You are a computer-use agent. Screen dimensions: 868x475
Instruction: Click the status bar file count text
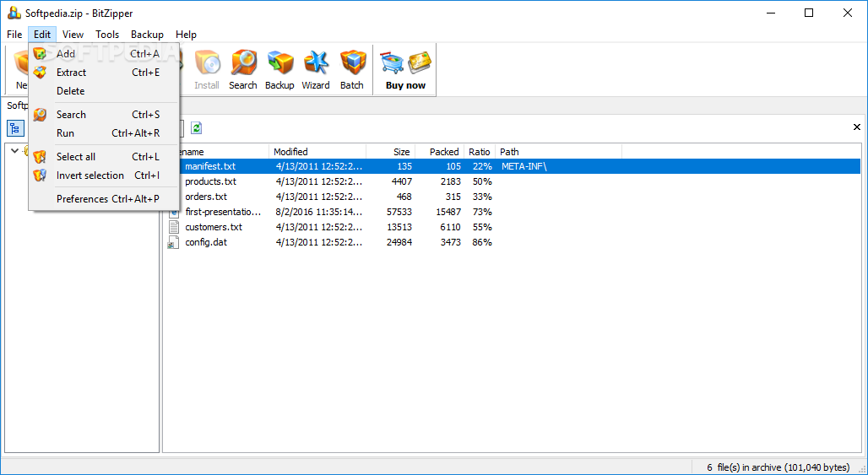coord(778,467)
